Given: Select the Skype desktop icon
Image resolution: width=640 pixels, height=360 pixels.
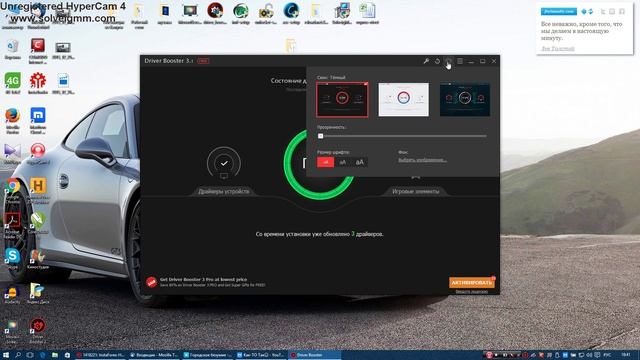Looking at the screenshot, I should 13,258.
